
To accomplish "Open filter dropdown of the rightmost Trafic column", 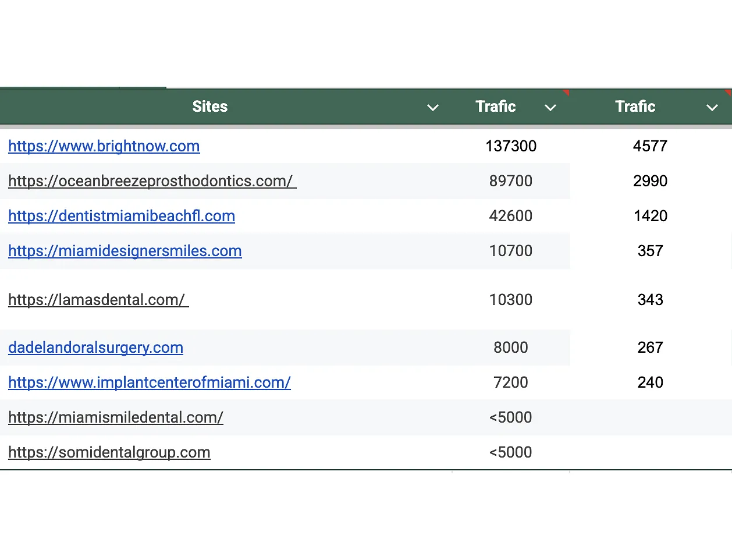I will 712,107.
